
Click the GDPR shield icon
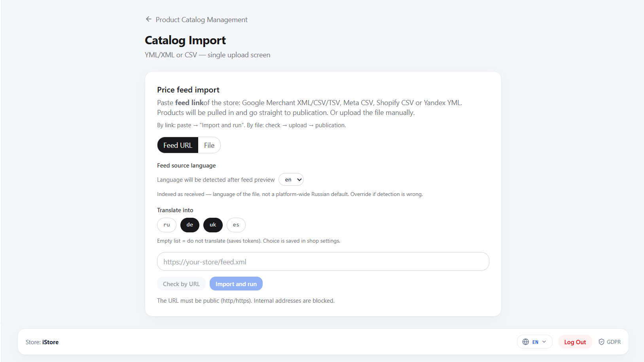pos(601,342)
